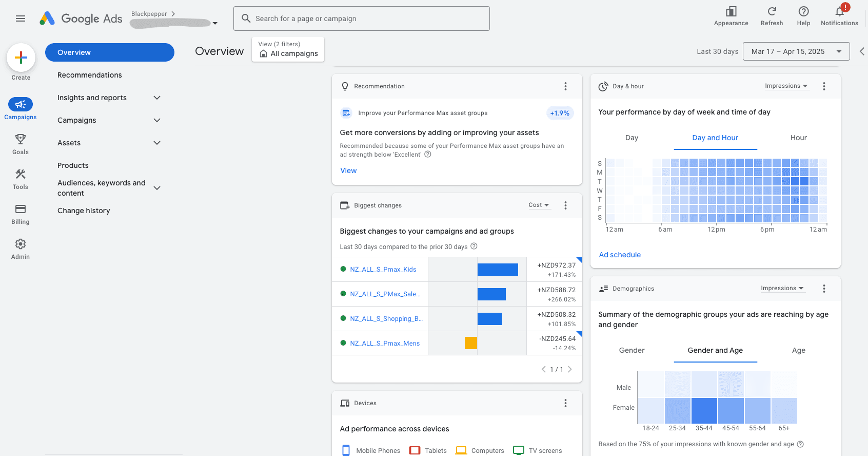Refresh the page data

[772, 16]
